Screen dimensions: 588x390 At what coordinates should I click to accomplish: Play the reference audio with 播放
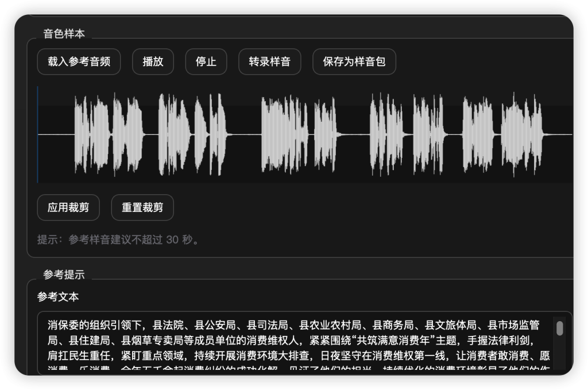(153, 62)
